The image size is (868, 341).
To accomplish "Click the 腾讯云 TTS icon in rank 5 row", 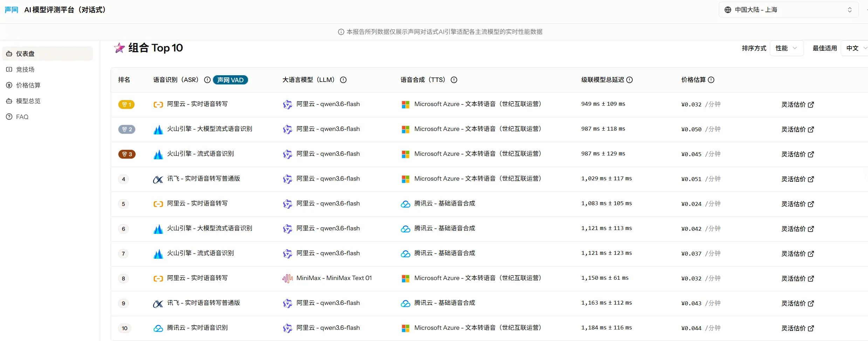I will pos(406,204).
